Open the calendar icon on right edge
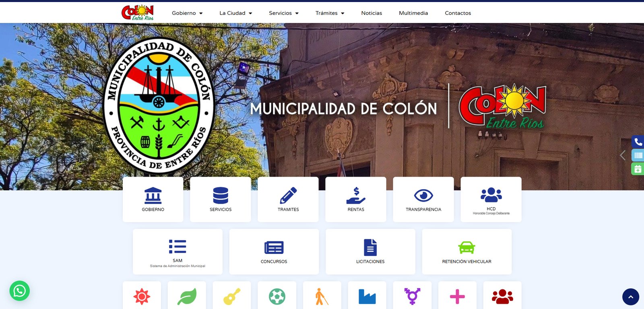The height and width of the screenshot is (309, 644). point(638,169)
